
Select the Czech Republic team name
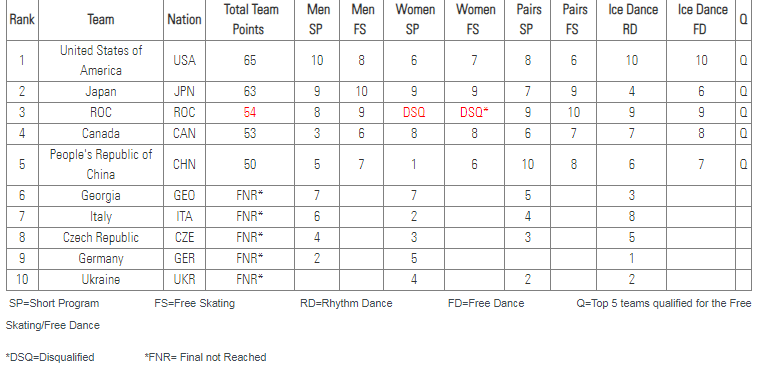point(101,238)
